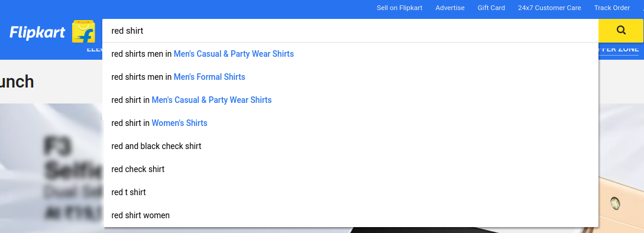
Task: Open the Flipkart shopping bag logo
Action: [84, 31]
